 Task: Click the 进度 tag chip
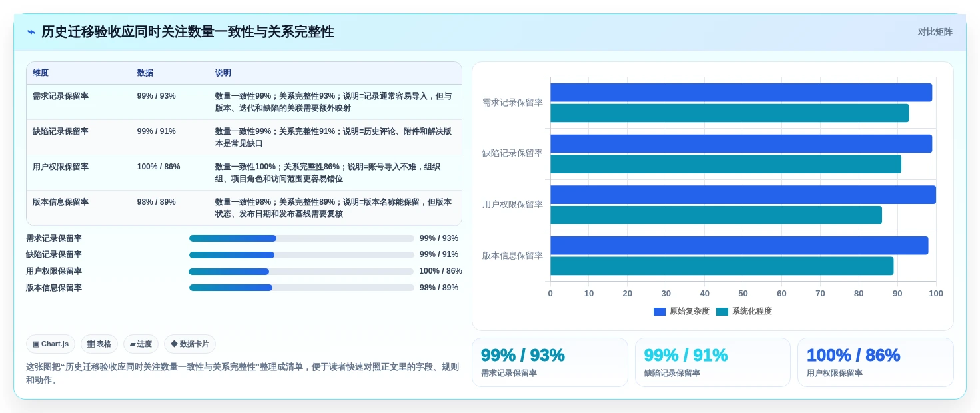(141, 344)
